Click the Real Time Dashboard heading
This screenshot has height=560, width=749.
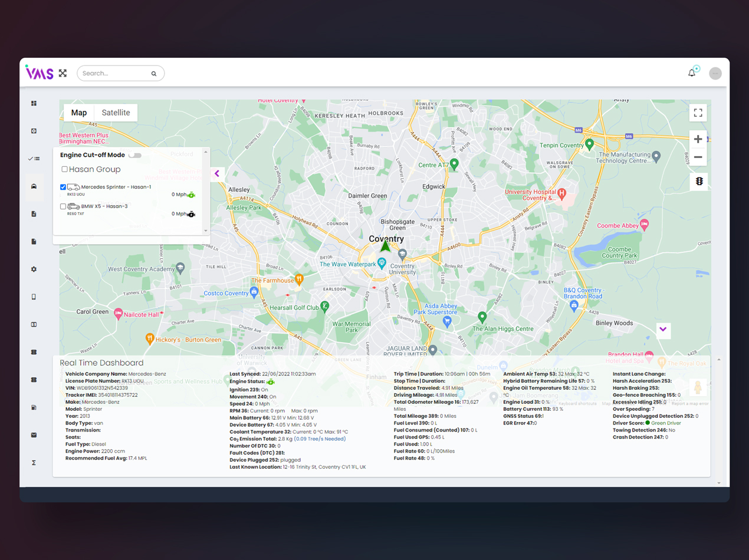101,363
